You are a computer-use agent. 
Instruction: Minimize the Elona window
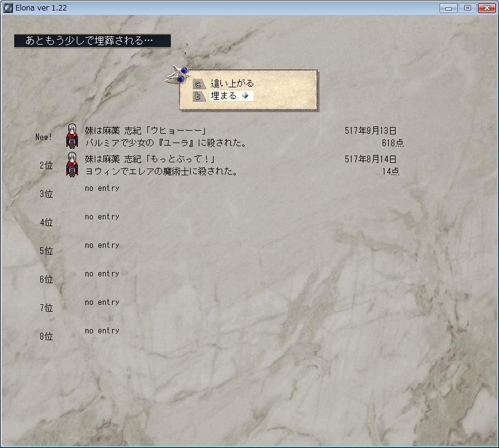tap(448, 8)
